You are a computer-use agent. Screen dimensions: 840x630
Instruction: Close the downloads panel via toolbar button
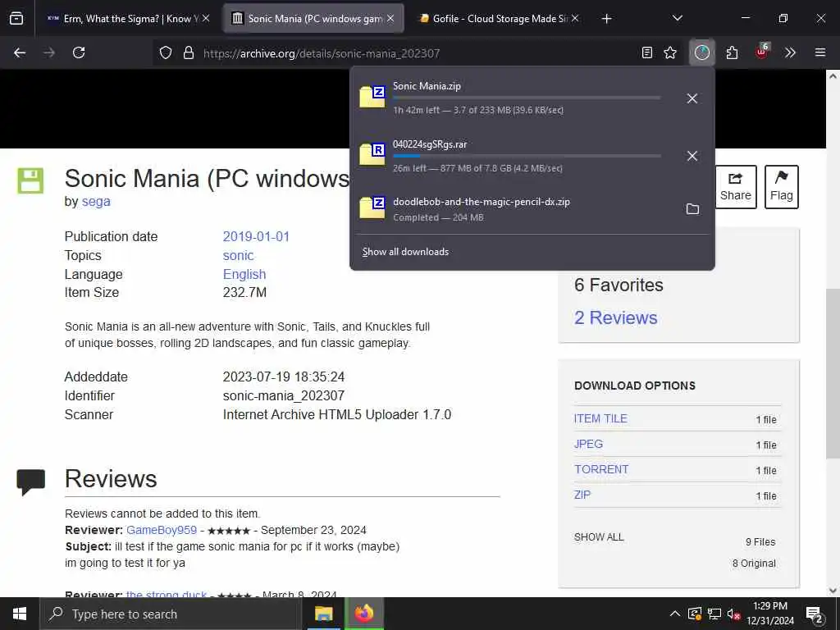[x=702, y=52]
